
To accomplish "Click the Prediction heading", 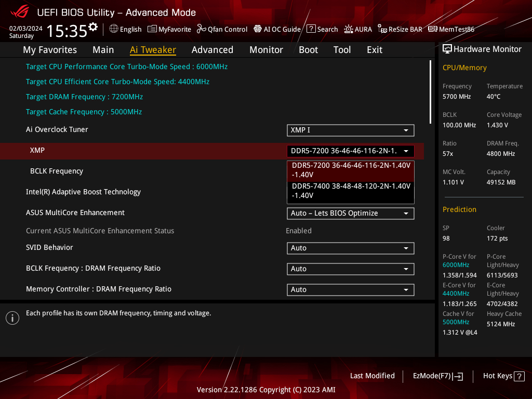I will click(x=459, y=210).
